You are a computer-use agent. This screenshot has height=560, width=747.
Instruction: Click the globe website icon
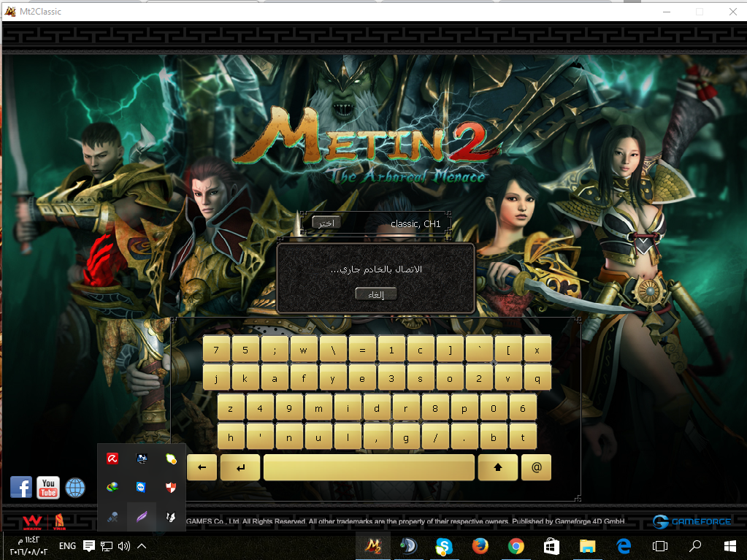(x=75, y=488)
